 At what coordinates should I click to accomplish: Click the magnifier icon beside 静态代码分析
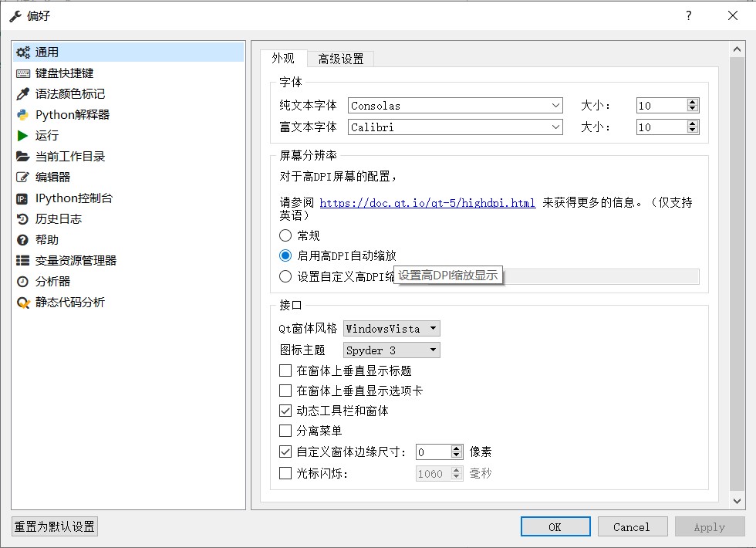tap(23, 303)
